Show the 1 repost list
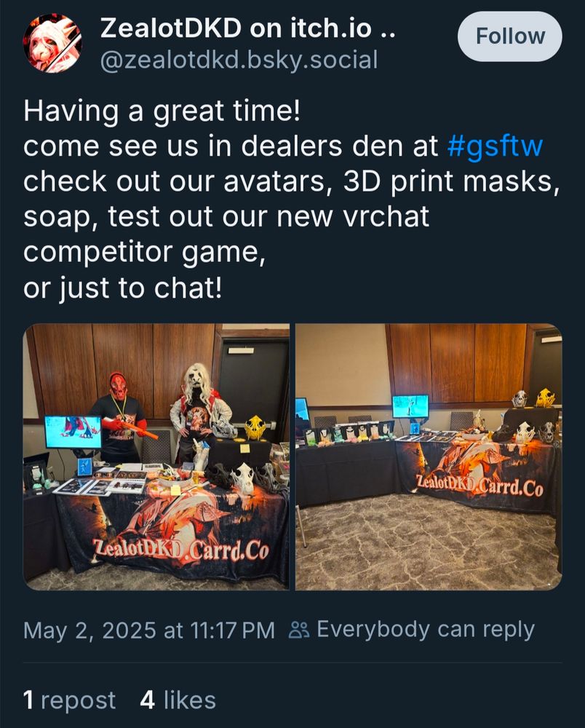The image size is (585, 728). pyautogui.click(x=70, y=700)
